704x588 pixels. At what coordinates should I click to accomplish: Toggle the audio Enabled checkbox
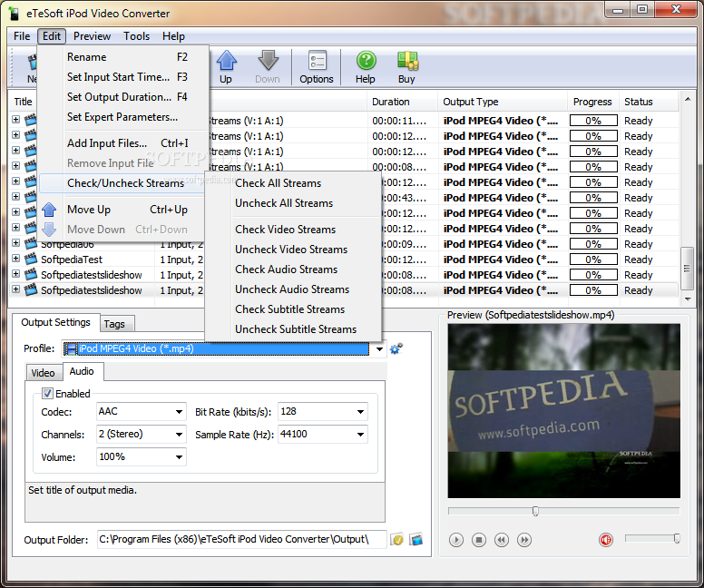click(47, 394)
